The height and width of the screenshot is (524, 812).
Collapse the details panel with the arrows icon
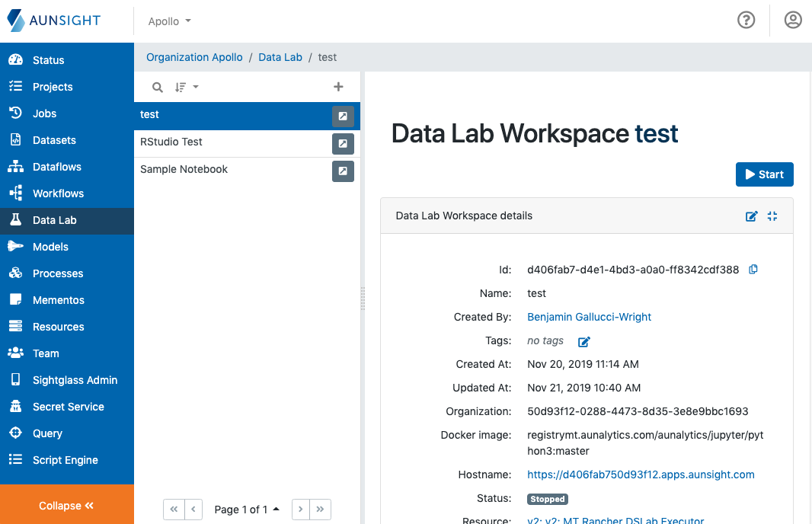coord(772,216)
